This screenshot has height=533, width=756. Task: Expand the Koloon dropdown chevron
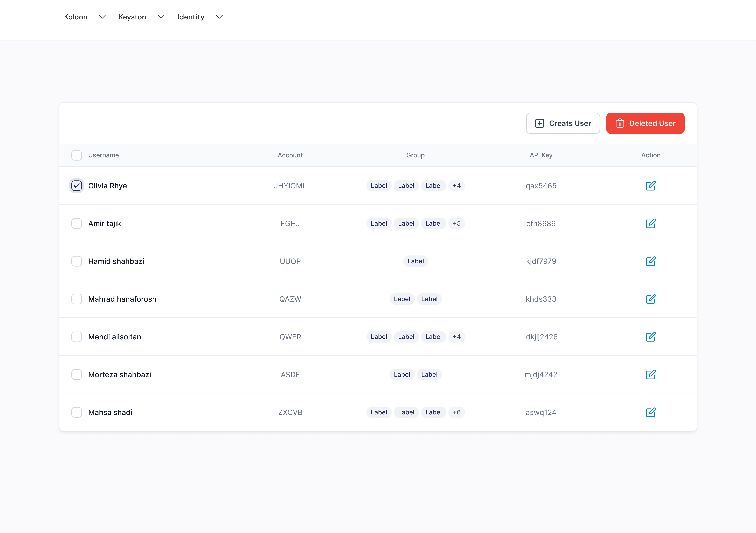click(102, 17)
